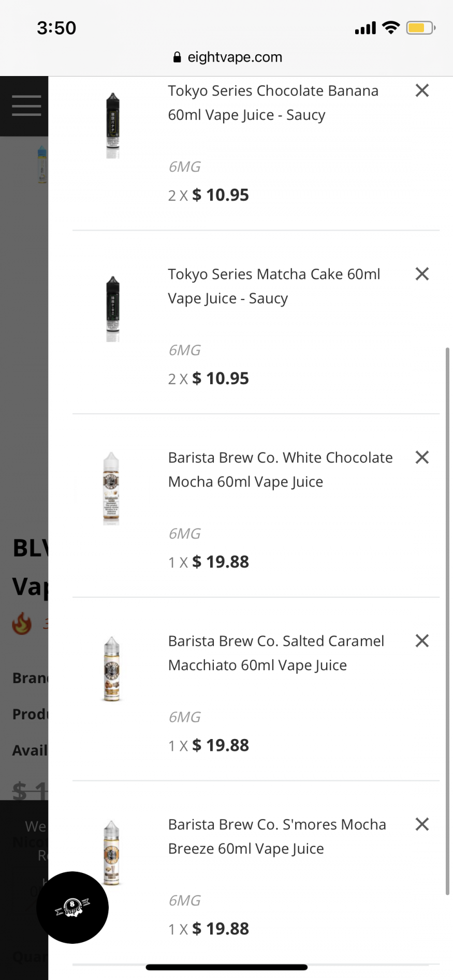Tap Salted Caramel Macchiato bottle thumbnail

112,669
